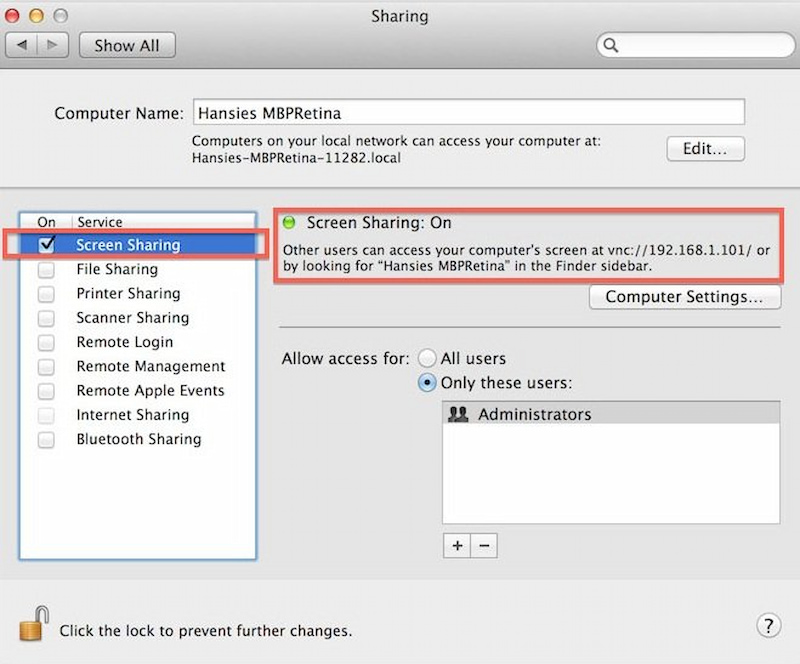Turn on the Bluetooth Sharing checkbox
800x664 pixels.
coord(46,439)
